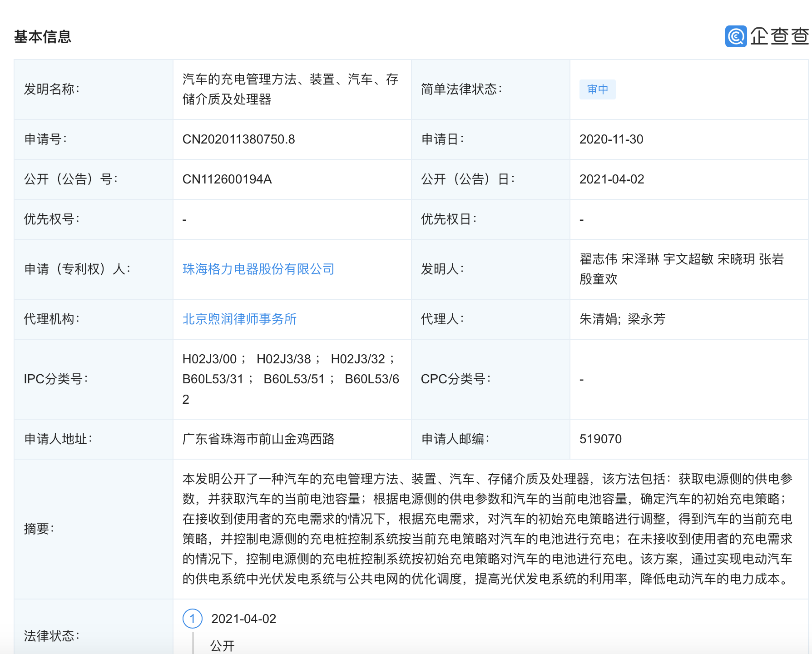
Task: Click the 优先权号 label cell
Action: (94, 219)
